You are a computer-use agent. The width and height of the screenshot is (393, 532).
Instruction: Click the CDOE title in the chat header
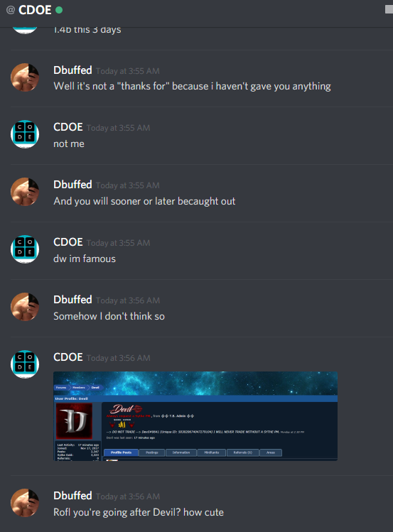tap(35, 10)
